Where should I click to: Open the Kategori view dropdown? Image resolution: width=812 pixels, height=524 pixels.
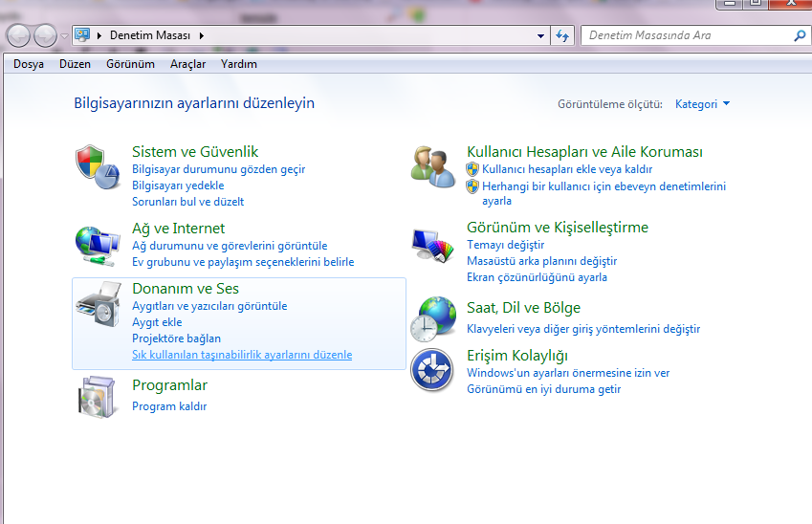coord(702,104)
